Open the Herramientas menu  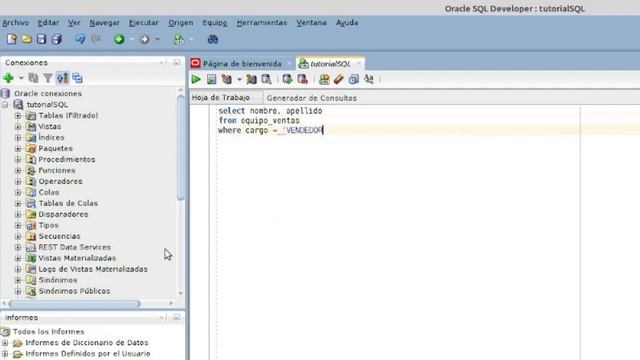[262, 23]
